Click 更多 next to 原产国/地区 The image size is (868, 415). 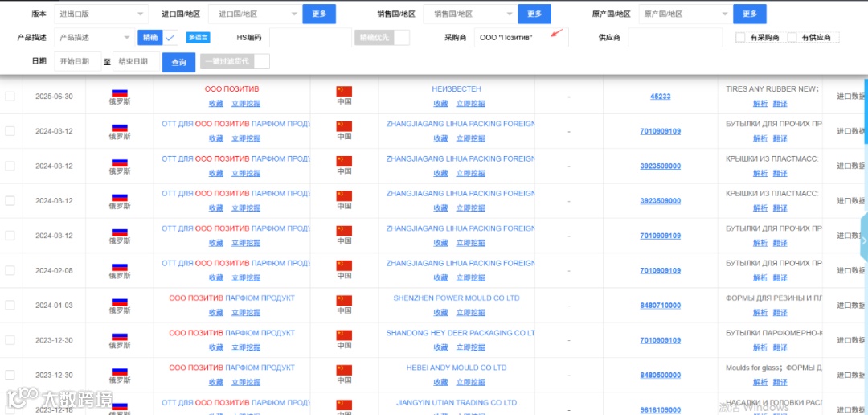click(750, 14)
